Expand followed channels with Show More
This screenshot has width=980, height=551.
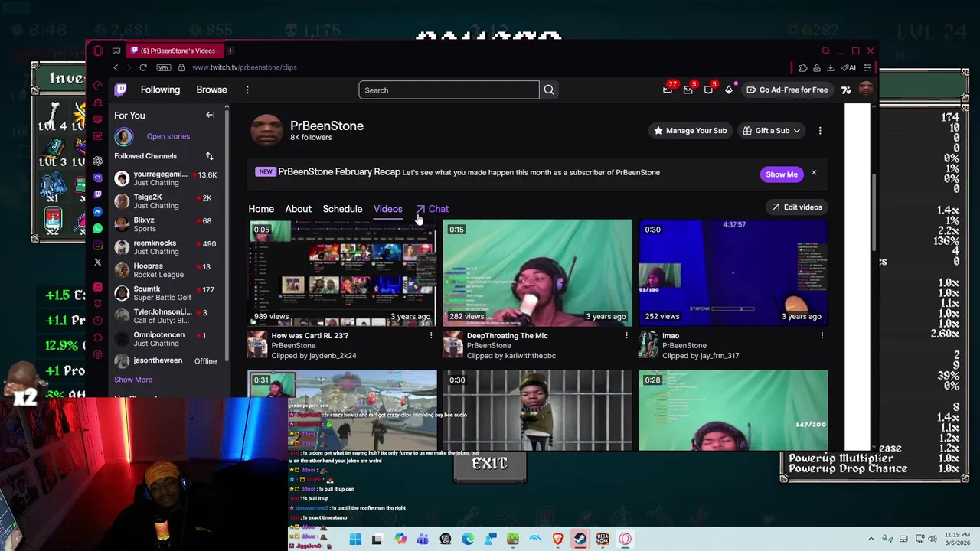[x=133, y=380]
